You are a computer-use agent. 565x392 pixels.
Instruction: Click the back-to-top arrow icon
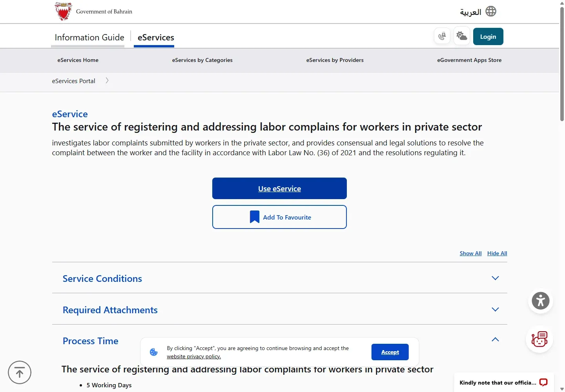tap(20, 372)
